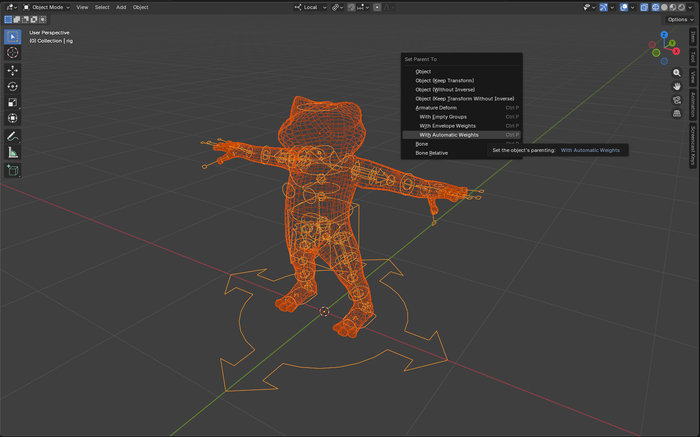Select the Cursor tool
700x437 pixels.
click(x=13, y=52)
